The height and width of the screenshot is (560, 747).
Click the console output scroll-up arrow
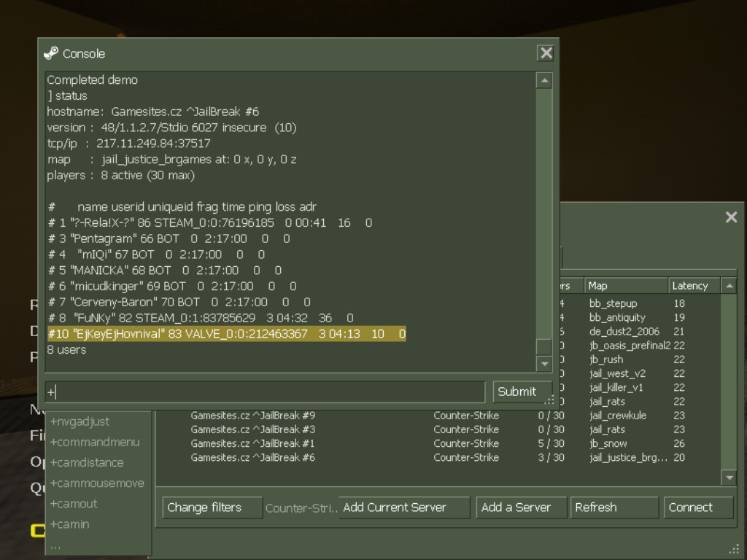[x=544, y=80]
